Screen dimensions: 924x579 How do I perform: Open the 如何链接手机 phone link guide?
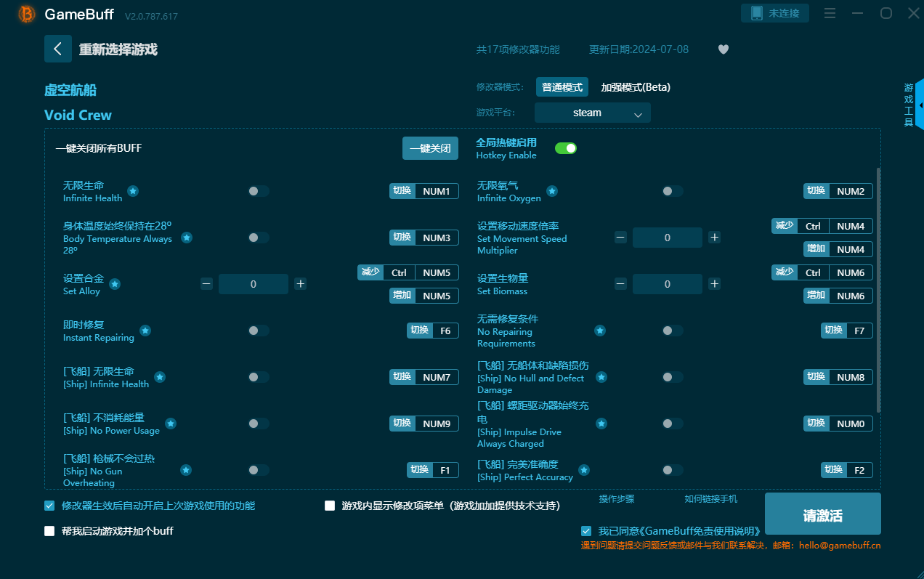coord(711,499)
